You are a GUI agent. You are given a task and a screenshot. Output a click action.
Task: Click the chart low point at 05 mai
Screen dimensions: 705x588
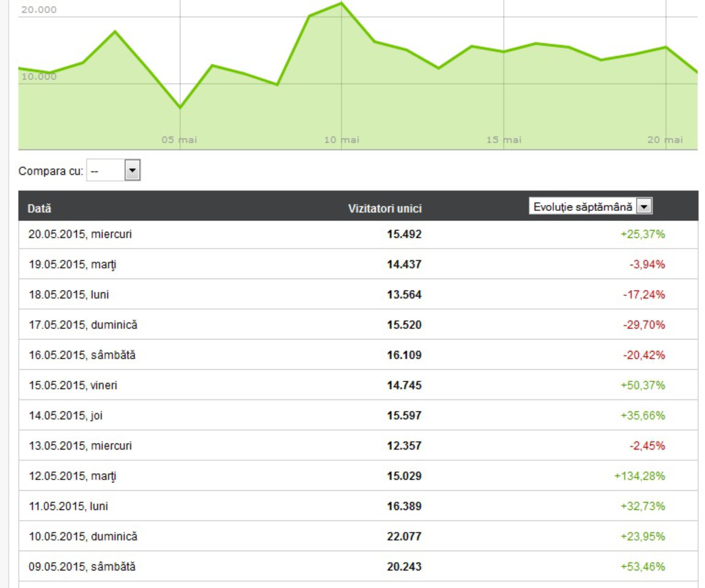(x=180, y=107)
